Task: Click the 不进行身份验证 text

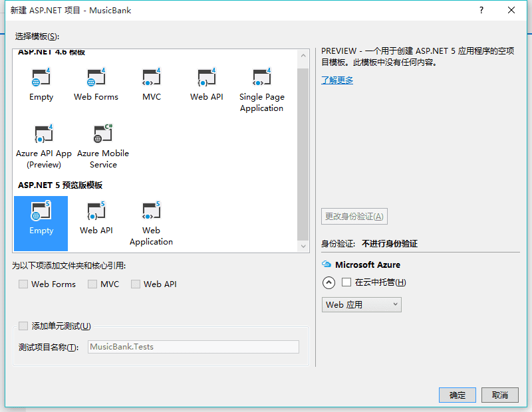Action: [390, 243]
